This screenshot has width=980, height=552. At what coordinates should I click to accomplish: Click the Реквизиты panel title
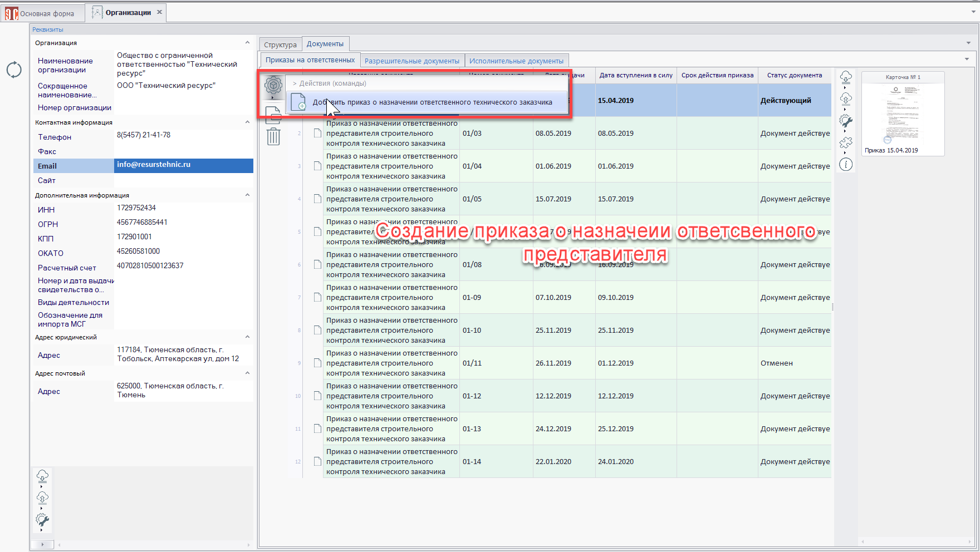[48, 29]
